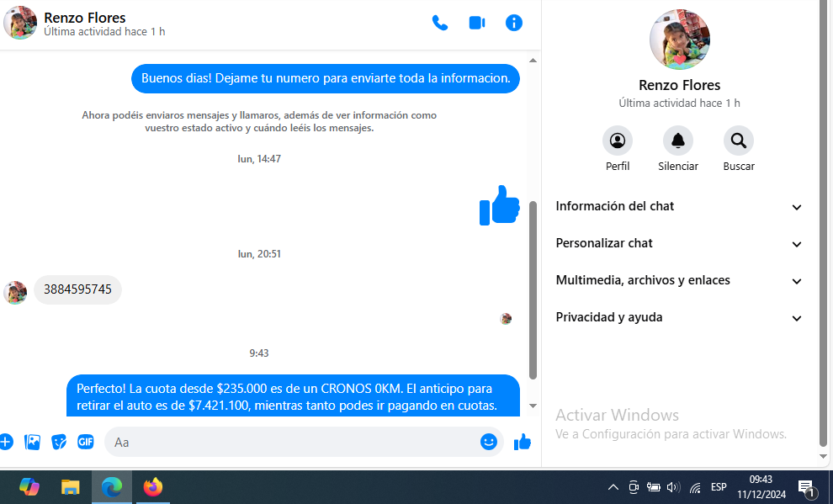Start a voice call with Renzo Flores
Screen dimensions: 833x504
[439, 23]
